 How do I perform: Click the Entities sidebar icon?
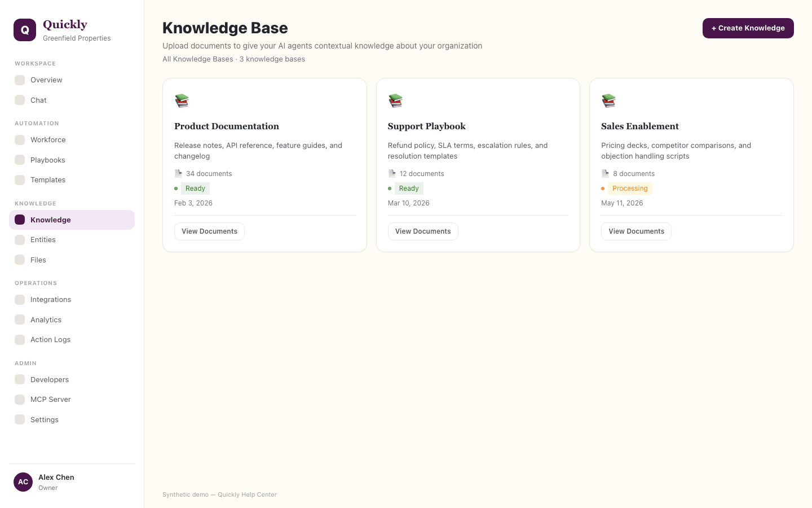tap(20, 240)
